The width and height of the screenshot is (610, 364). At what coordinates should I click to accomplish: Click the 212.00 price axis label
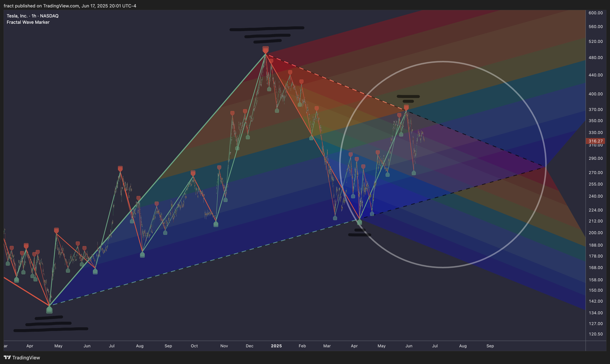point(596,221)
